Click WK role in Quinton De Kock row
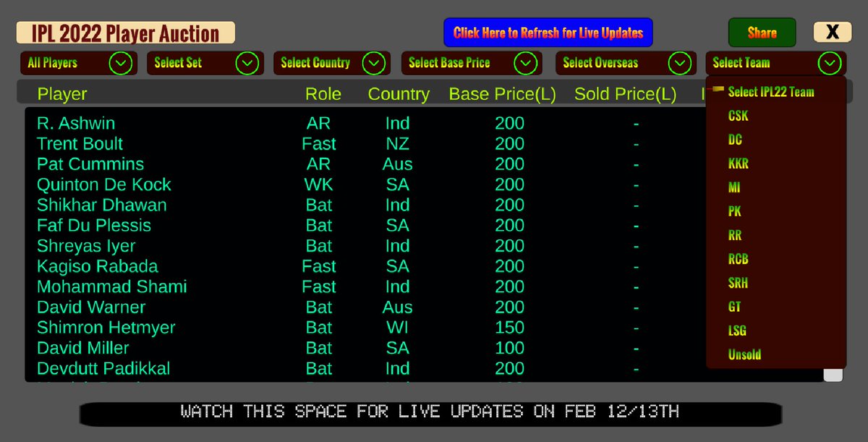This screenshot has width=868, height=442. [x=319, y=184]
